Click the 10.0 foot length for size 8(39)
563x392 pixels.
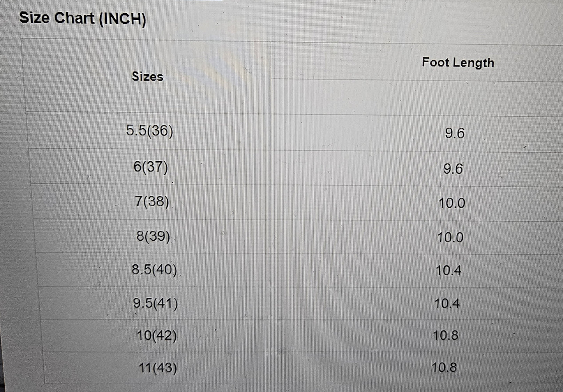pyautogui.click(x=450, y=237)
